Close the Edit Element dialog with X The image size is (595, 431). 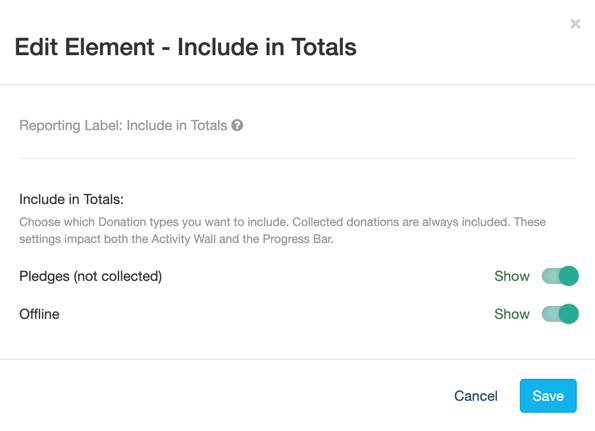pyautogui.click(x=575, y=24)
